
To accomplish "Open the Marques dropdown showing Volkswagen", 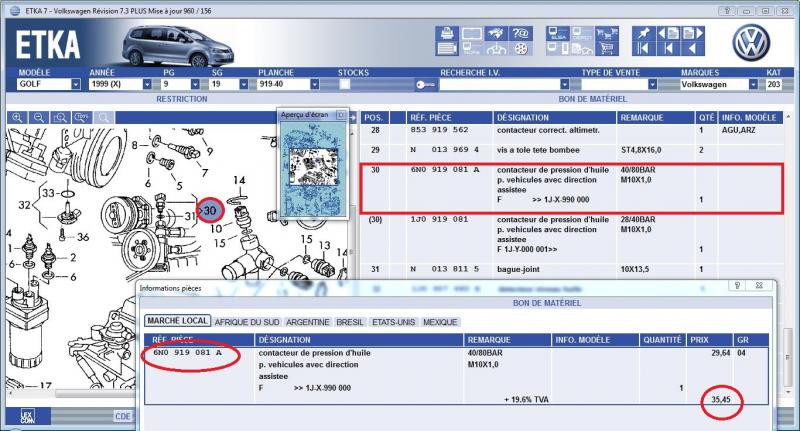I will [754, 85].
